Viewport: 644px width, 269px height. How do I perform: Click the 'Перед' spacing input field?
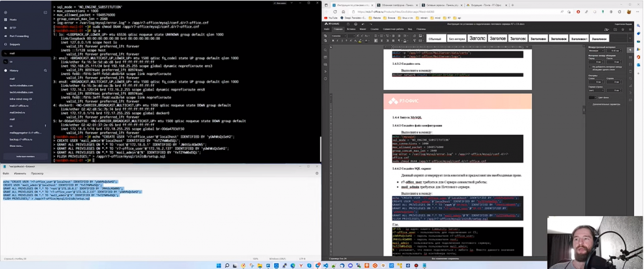597,62
